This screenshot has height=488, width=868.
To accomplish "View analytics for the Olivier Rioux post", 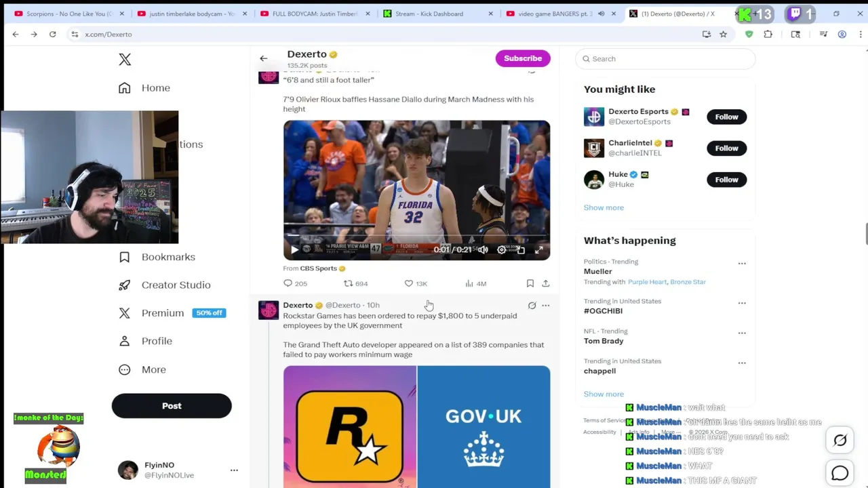I will [469, 283].
